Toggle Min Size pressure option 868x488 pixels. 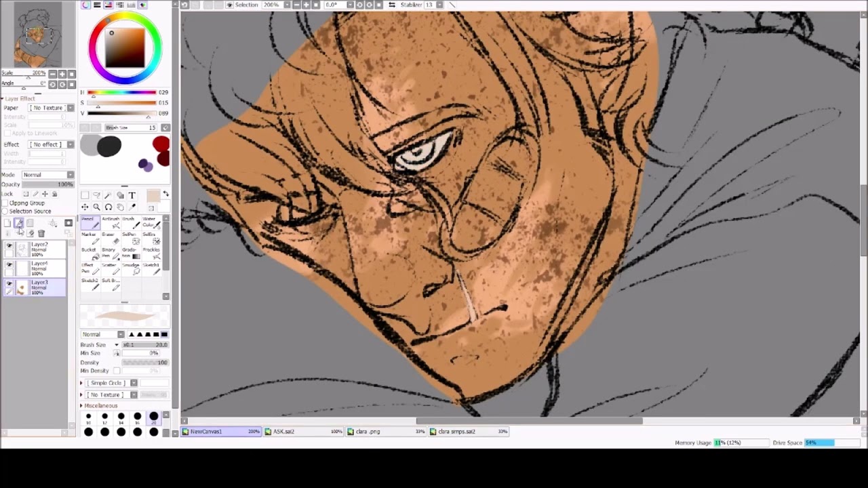[x=117, y=353]
